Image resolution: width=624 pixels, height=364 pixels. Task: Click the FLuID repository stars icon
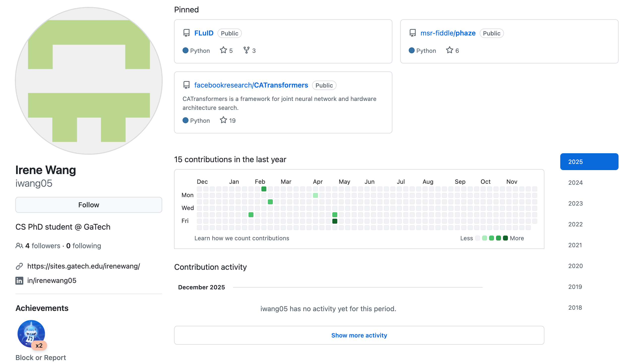pos(223,50)
